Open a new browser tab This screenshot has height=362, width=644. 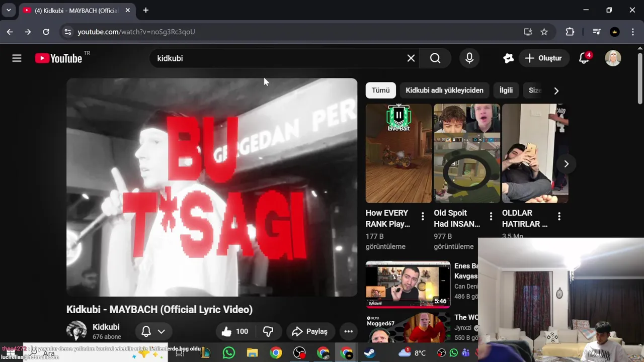click(x=146, y=10)
